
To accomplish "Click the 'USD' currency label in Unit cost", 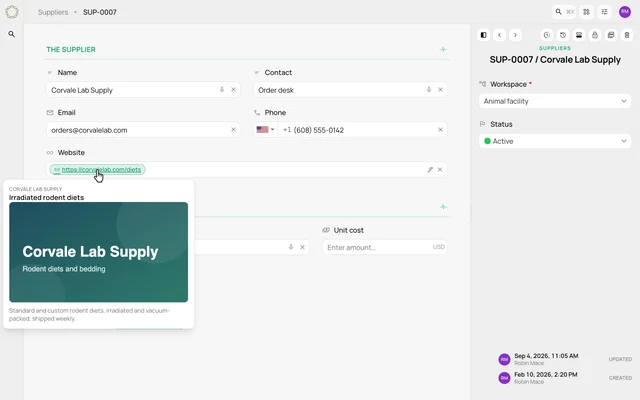I will pyautogui.click(x=439, y=247).
